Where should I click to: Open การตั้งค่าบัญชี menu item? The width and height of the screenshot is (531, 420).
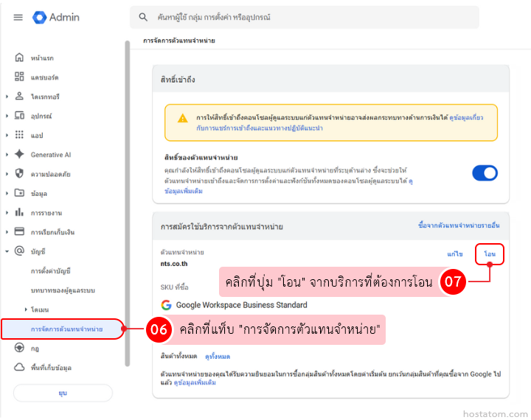point(51,271)
